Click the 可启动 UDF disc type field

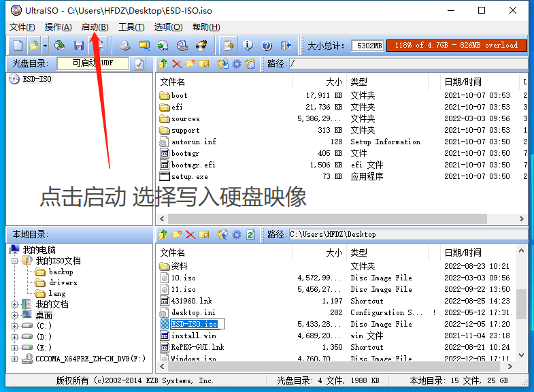point(93,63)
